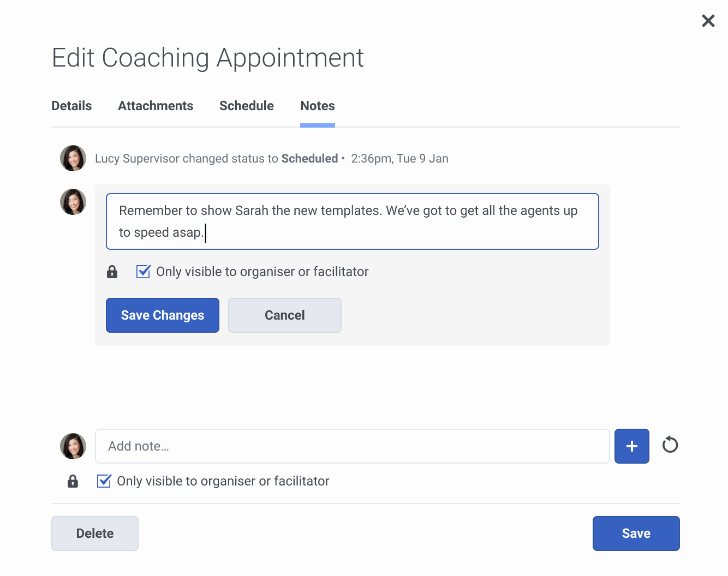Click the lock icon below Add note field
The width and height of the screenshot is (728, 576).
(x=73, y=481)
